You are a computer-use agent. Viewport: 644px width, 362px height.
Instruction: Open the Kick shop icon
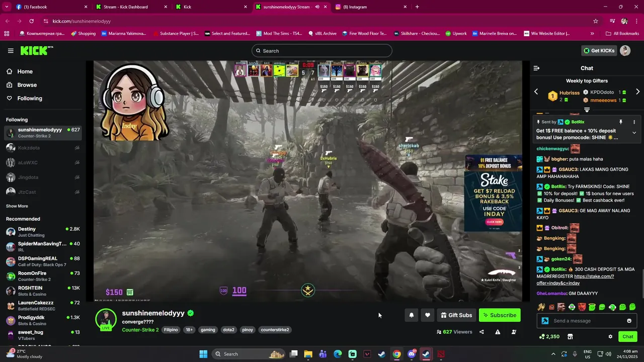tap(570, 337)
